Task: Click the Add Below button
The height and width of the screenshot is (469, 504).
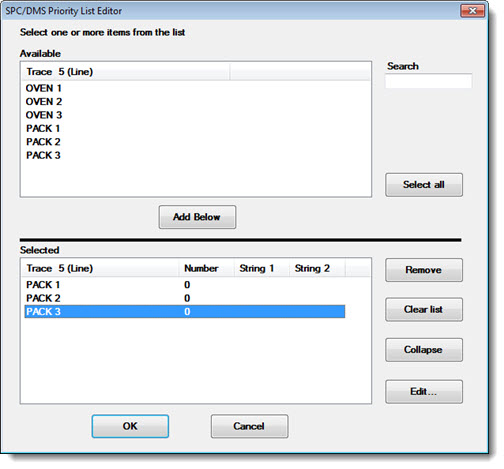Action: point(197,217)
